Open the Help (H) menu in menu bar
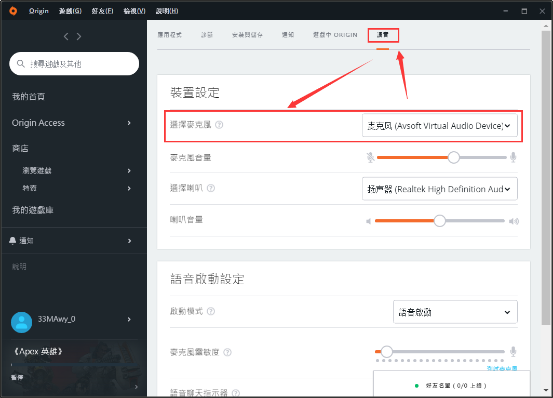 (167, 11)
